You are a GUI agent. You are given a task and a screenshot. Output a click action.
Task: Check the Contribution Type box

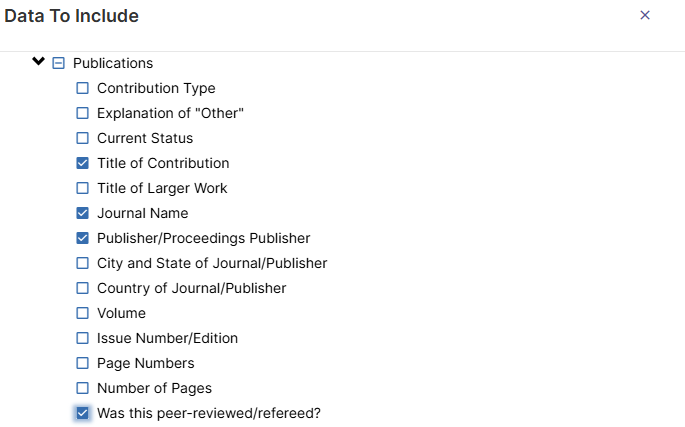pos(83,88)
